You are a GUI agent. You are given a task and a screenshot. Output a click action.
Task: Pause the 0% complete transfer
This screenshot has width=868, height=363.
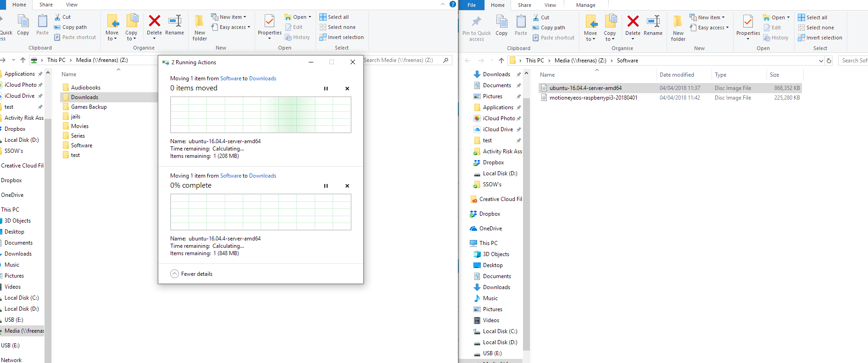(326, 186)
